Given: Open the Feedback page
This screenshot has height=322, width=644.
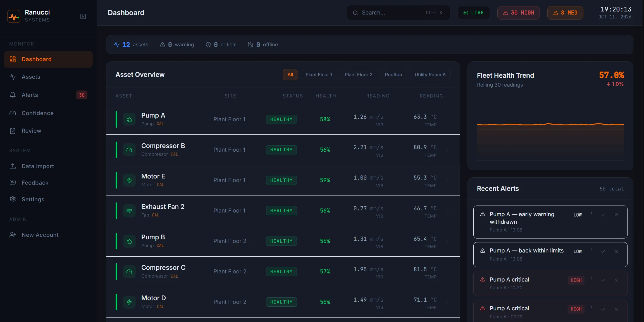Looking at the screenshot, I should click(48, 183).
